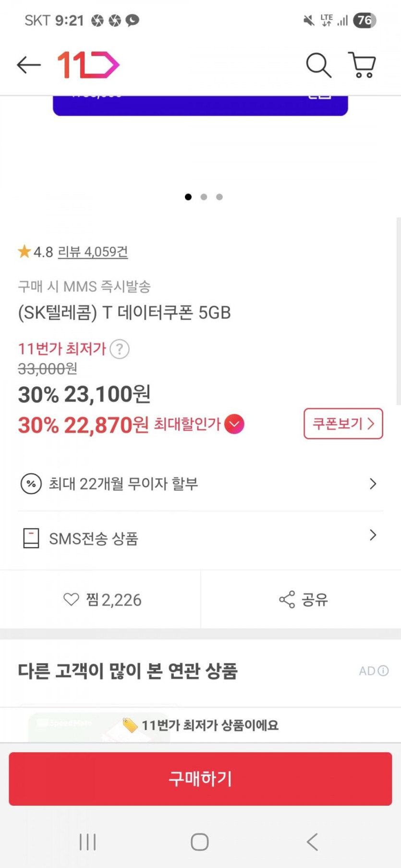Tap the AD info icon
This screenshot has height=868, width=401.
coord(383,671)
